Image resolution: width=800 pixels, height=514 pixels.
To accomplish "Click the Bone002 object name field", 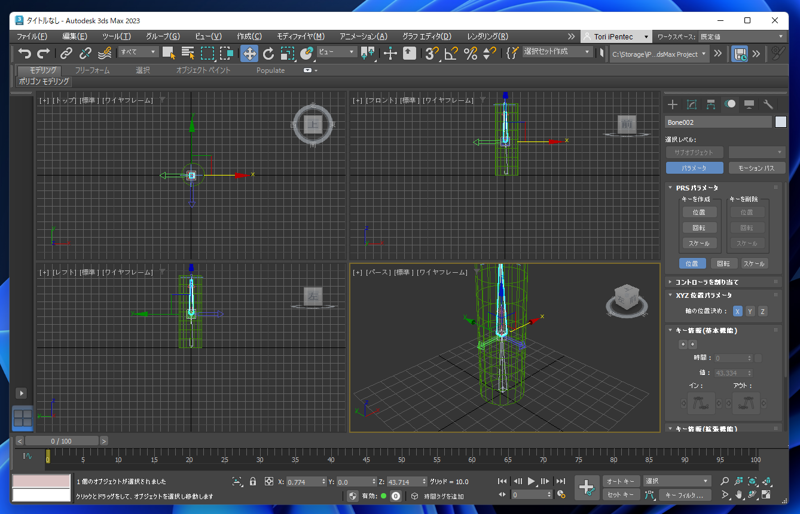I will click(718, 122).
